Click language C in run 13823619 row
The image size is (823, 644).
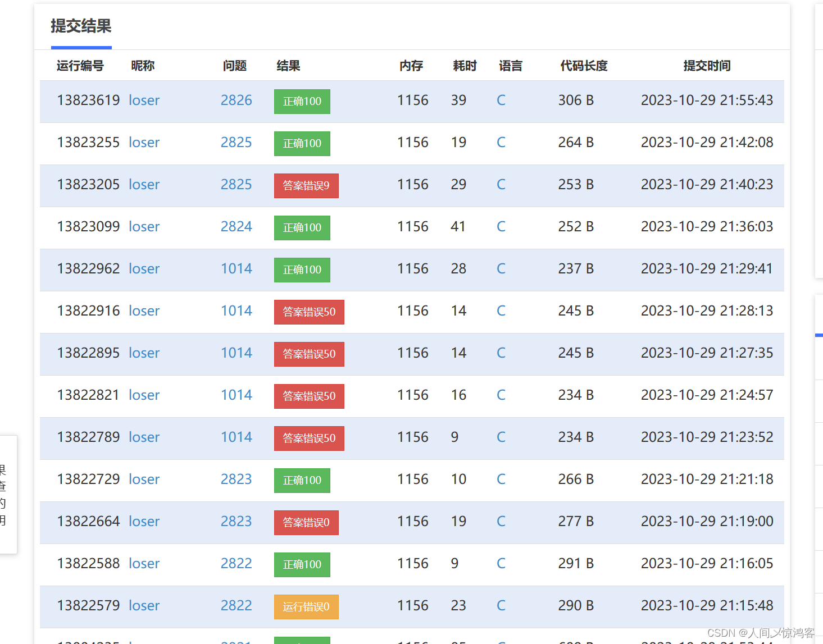(501, 101)
